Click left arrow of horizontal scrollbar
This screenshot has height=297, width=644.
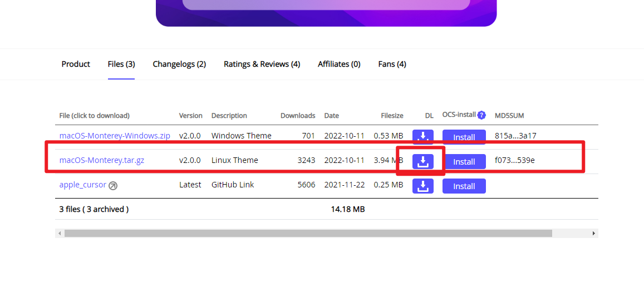pyautogui.click(x=60, y=234)
